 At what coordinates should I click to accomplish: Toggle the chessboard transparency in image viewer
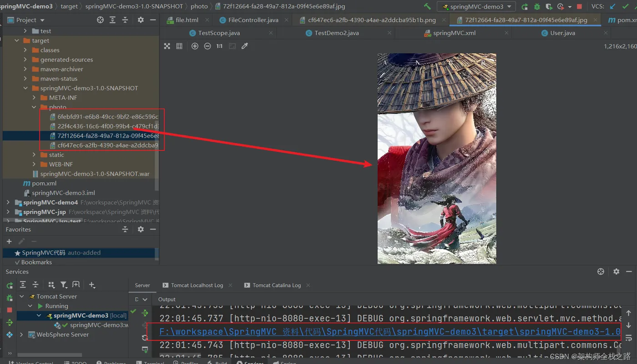click(167, 46)
